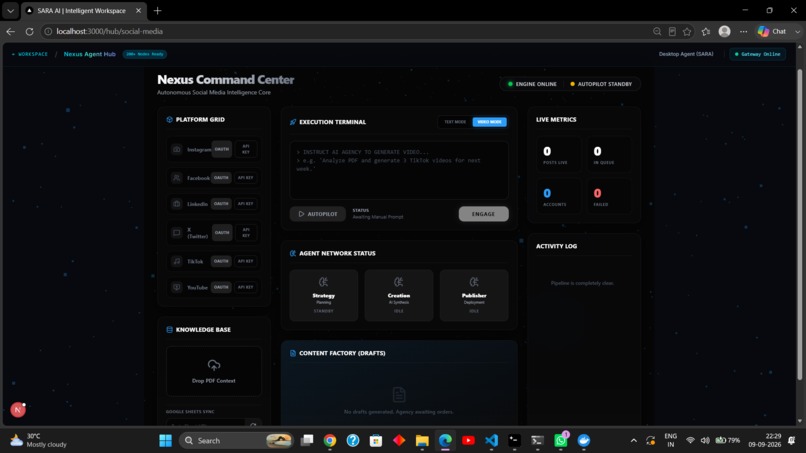Click the Failed metric card
This screenshot has width=806, height=453.
coord(609,198)
